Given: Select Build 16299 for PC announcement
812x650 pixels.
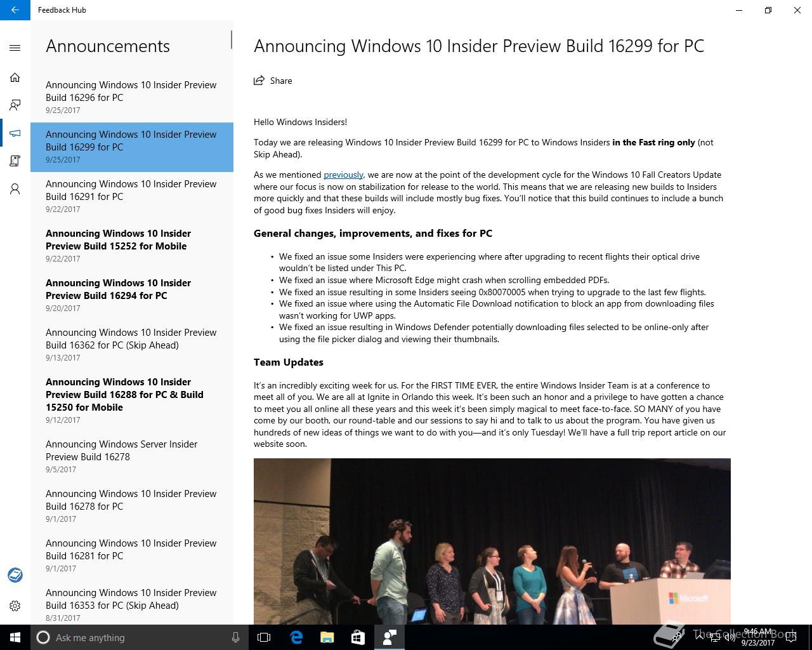Looking at the screenshot, I should tap(132, 147).
